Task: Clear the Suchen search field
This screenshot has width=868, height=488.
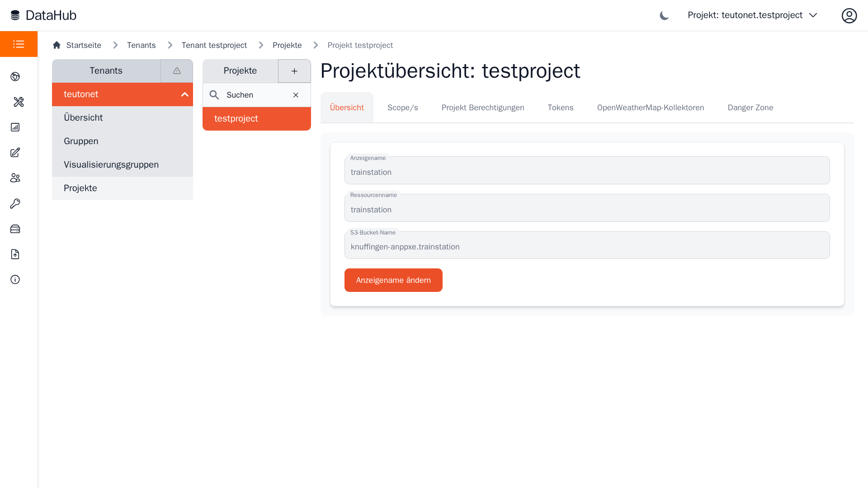Action: point(296,95)
